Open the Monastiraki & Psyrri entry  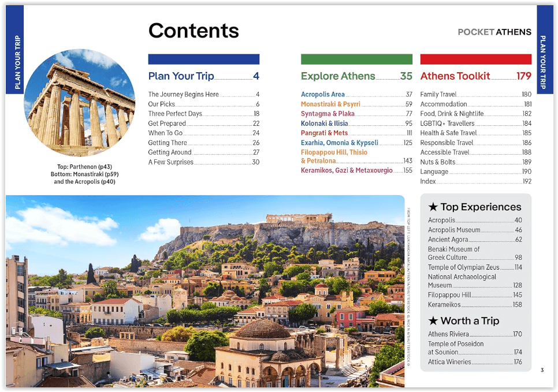tap(330, 104)
